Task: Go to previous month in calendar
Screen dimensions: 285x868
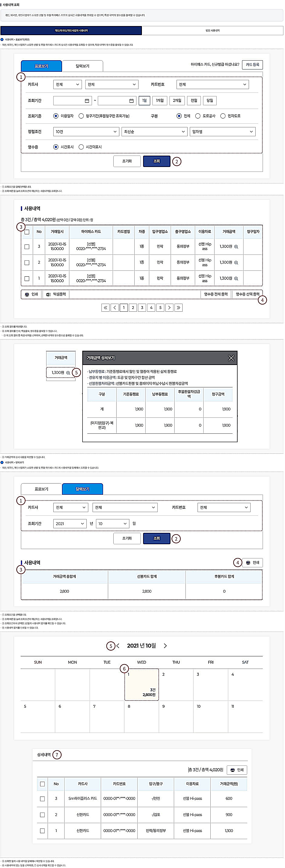Action: (118, 646)
